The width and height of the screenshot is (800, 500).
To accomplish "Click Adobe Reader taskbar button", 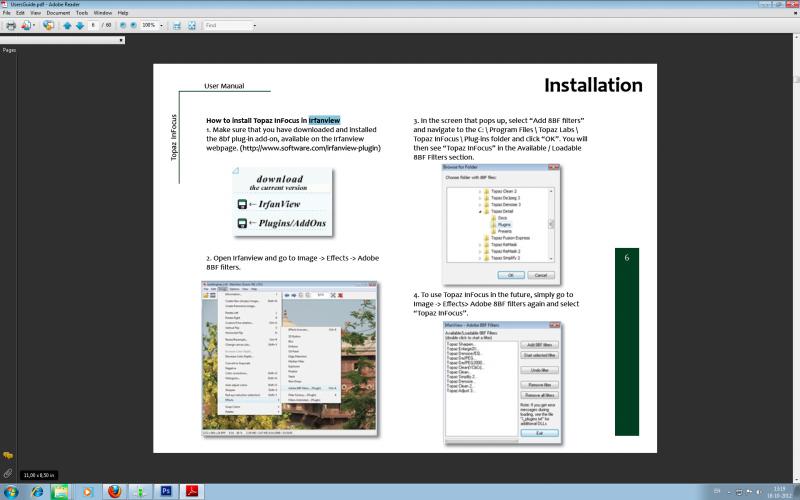I will point(191,492).
